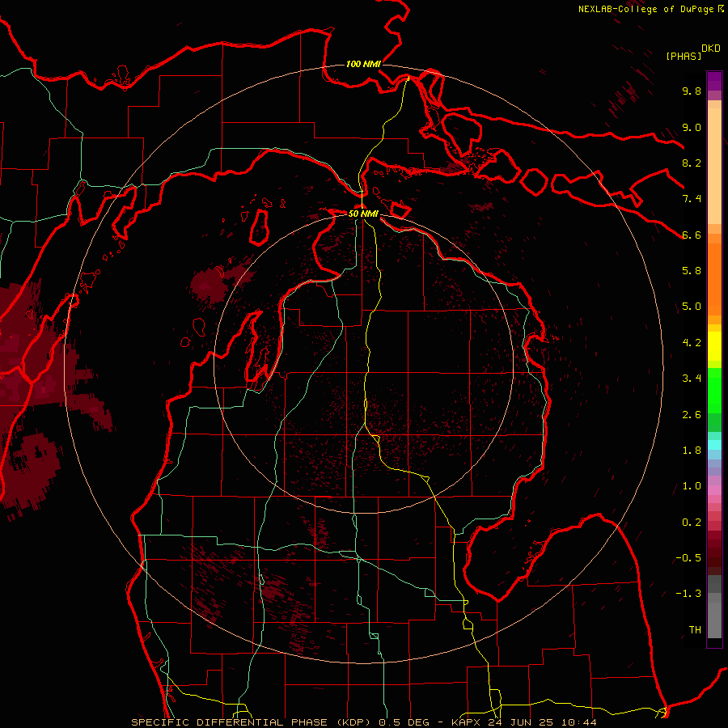Click the [PHAS] units label
Viewport: 728px width, 728px height.
pos(684,57)
